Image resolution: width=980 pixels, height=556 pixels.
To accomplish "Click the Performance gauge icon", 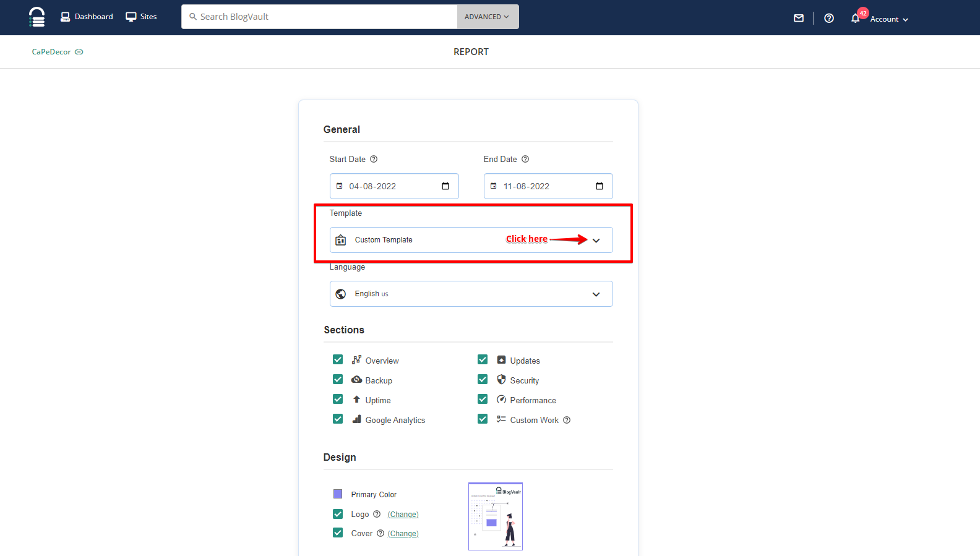I will coord(502,400).
